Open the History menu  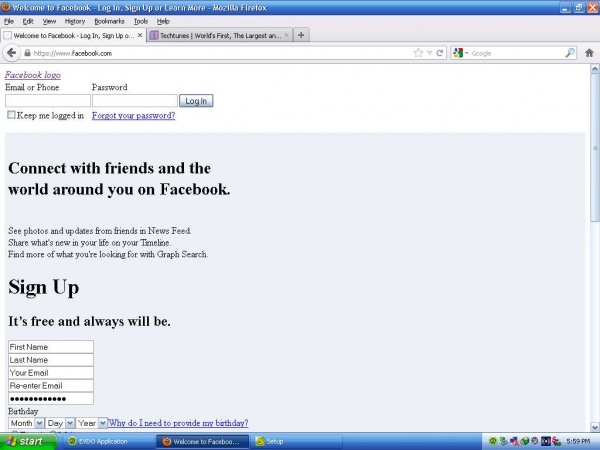coord(75,21)
